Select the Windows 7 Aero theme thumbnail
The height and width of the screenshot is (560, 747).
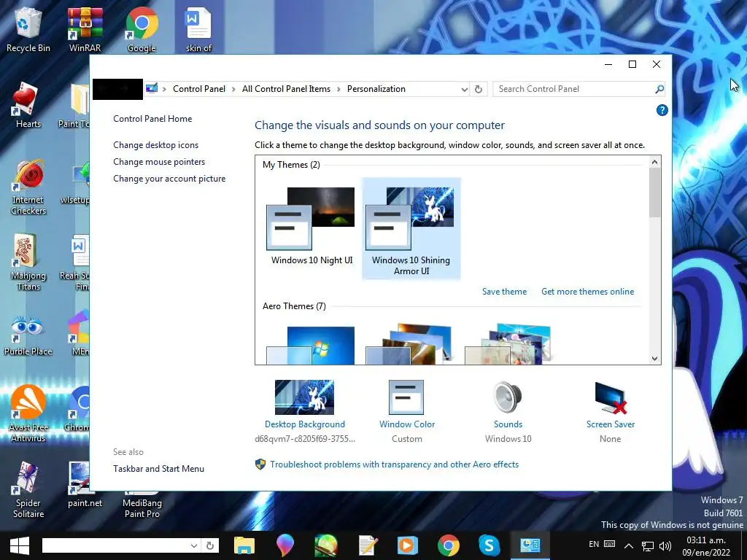[x=311, y=345]
